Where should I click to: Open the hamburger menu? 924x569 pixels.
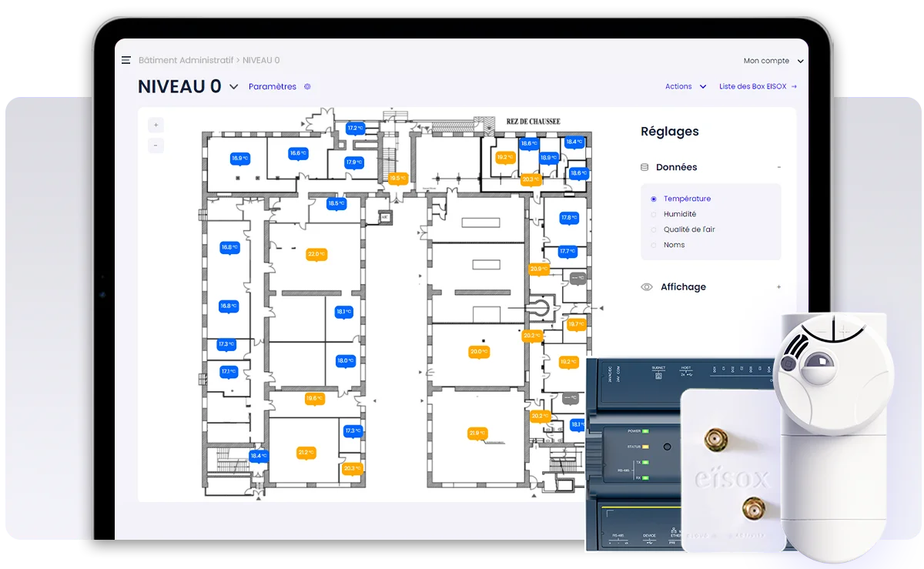click(x=126, y=60)
